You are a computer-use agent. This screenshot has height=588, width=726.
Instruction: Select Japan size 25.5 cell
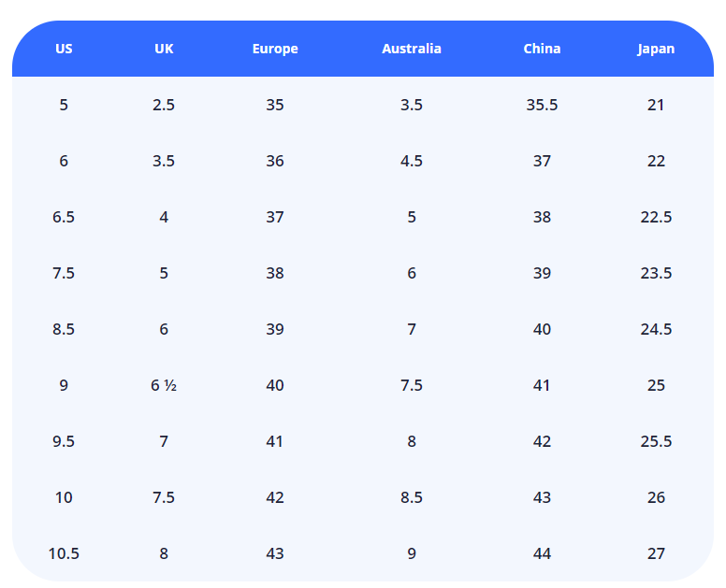[x=656, y=441]
